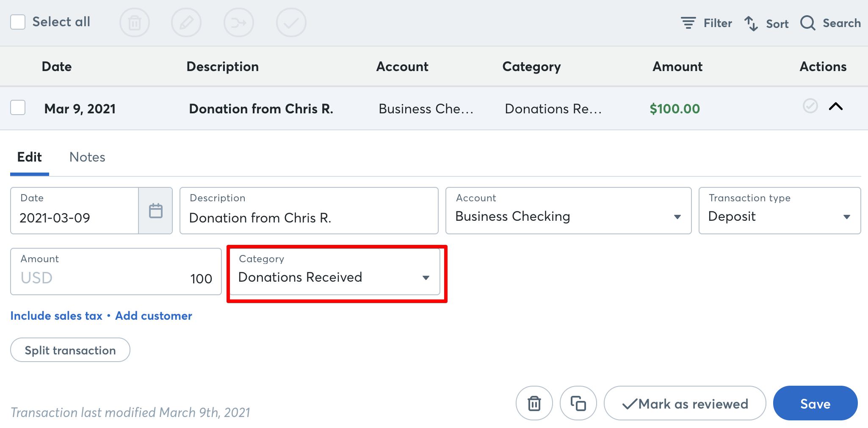The width and height of the screenshot is (868, 428).
Task: Click the Save button
Action: (x=815, y=403)
